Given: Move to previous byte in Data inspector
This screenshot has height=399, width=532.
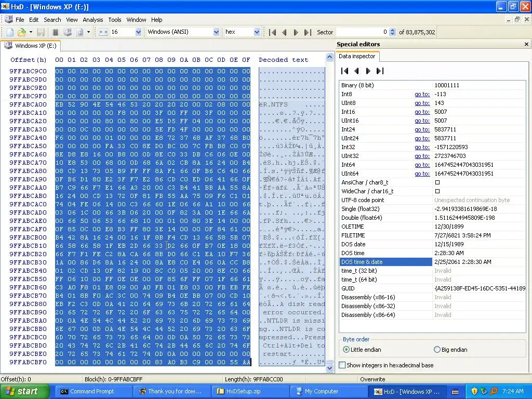Looking at the screenshot, I should click(x=356, y=71).
